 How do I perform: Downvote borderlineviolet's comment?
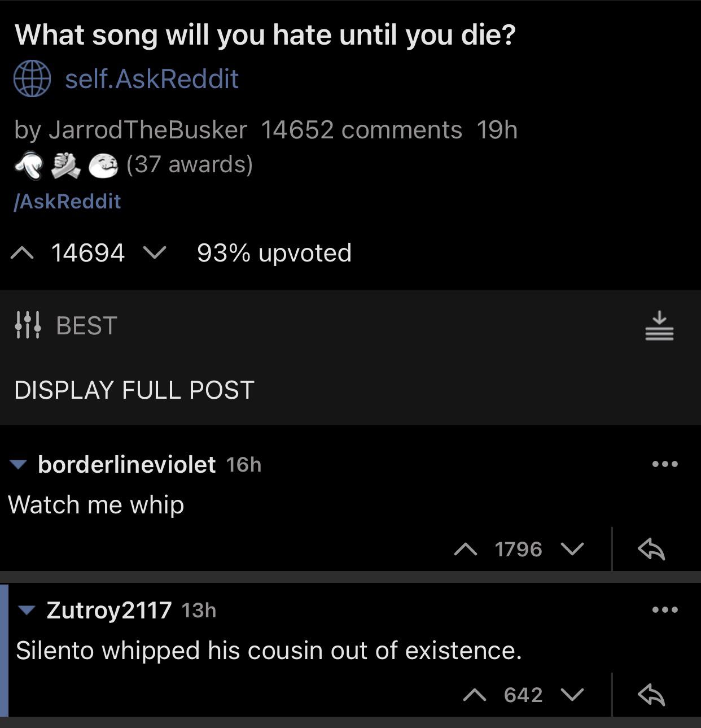[572, 549]
